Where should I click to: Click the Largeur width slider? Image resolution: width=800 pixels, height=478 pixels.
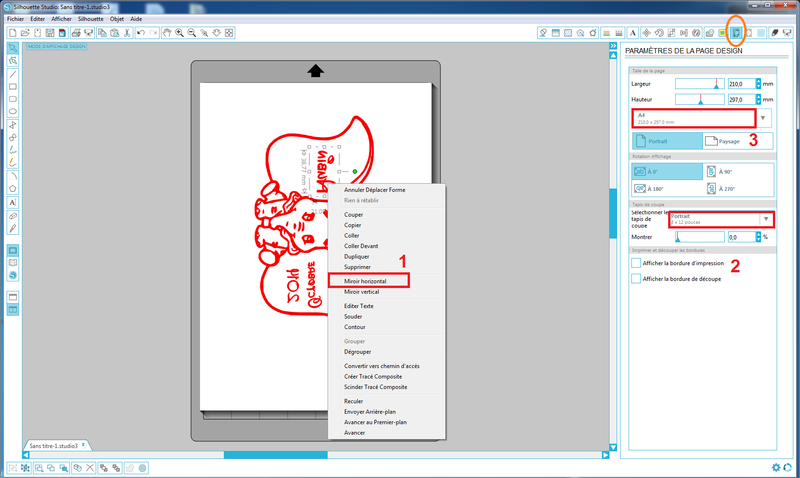[699, 84]
